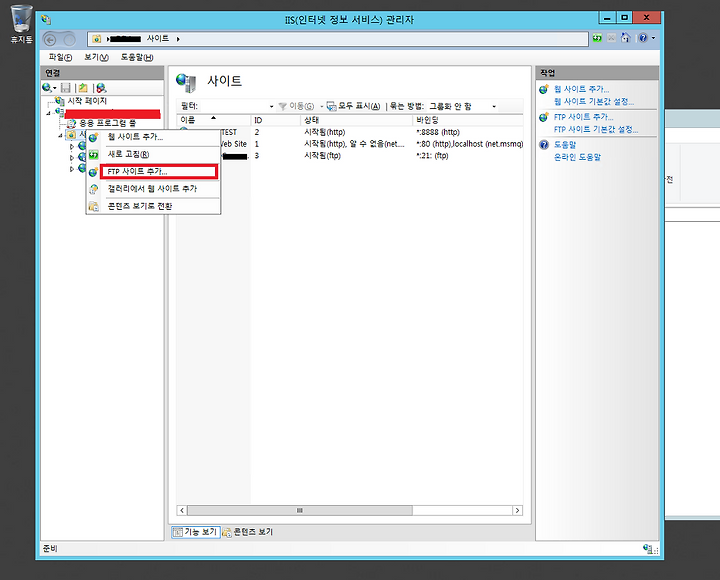
Task: Sort by the 상태 column header
Action: click(x=357, y=120)
